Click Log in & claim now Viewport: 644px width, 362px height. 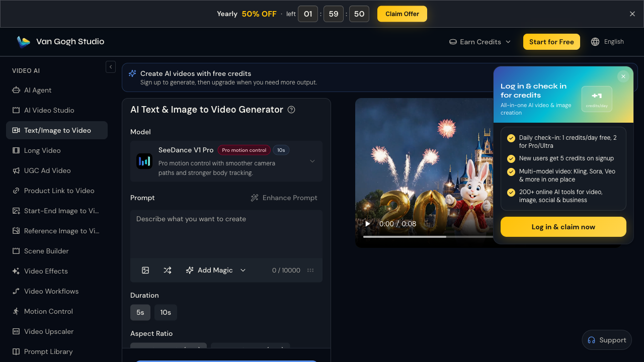click(563, 227)
